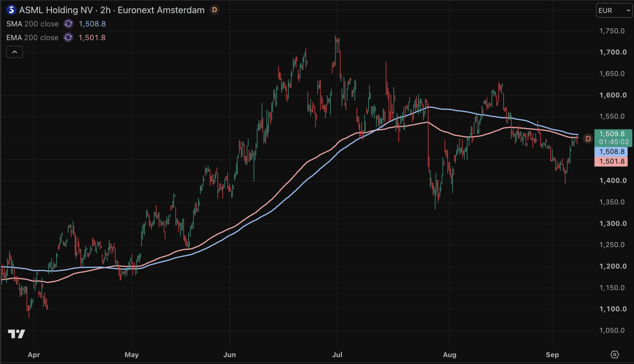This screenshot has height=364, width=634.
Task: Click the EMA value 1,501.8 in legend
Action: (x=92, y=38)
